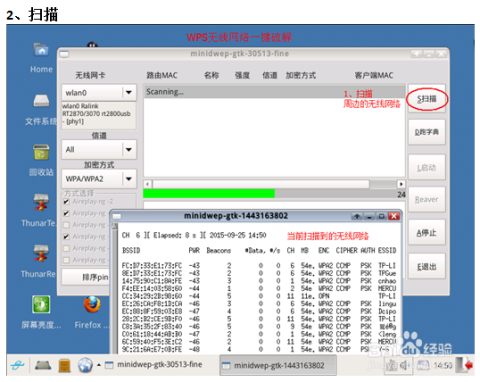
Task: Click the horizontal scrollbar thumb under network list
Action: click(x=261, y=184)
